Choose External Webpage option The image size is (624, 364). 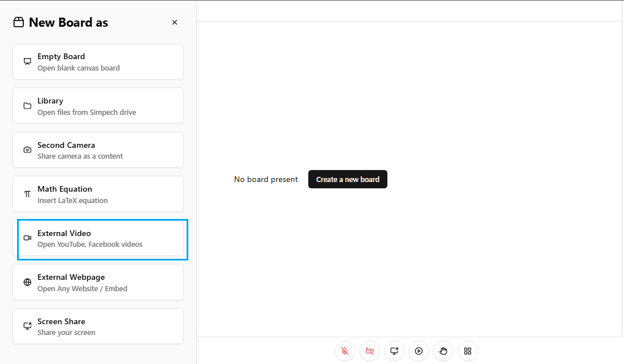coord(98,282)
